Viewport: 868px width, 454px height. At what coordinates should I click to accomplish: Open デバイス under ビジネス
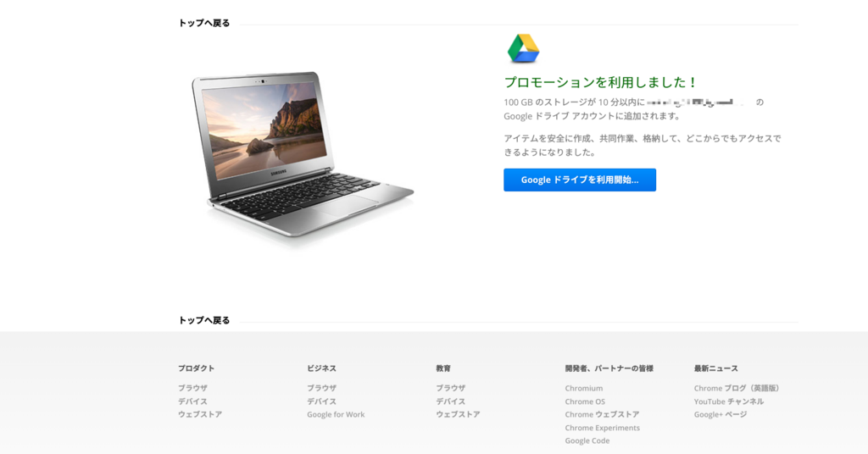coord(321,401)
